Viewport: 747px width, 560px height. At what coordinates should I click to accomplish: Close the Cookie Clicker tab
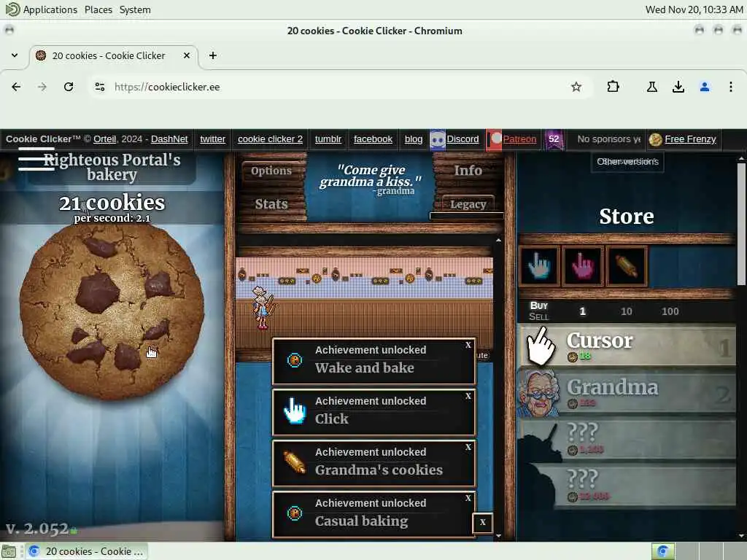(187, 55)
